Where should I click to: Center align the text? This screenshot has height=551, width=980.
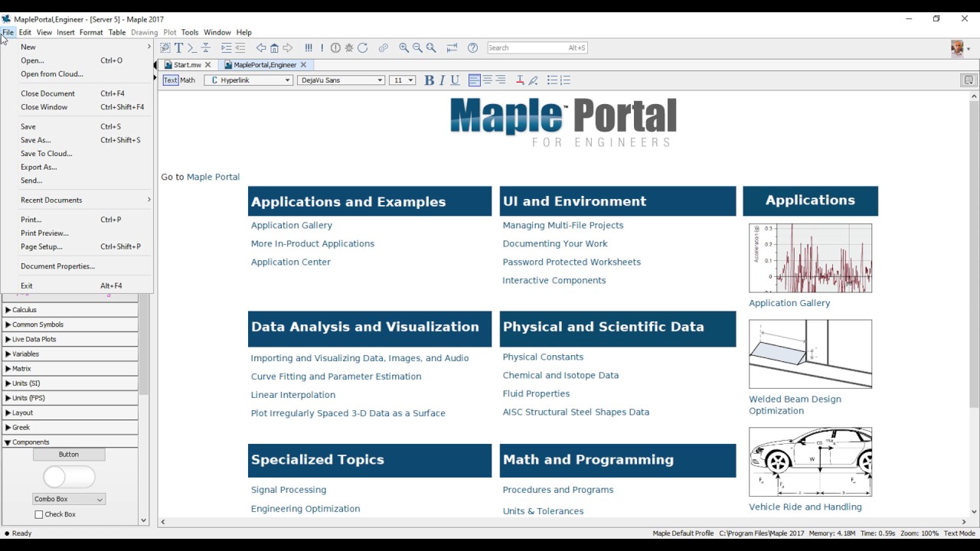[487, 80]
